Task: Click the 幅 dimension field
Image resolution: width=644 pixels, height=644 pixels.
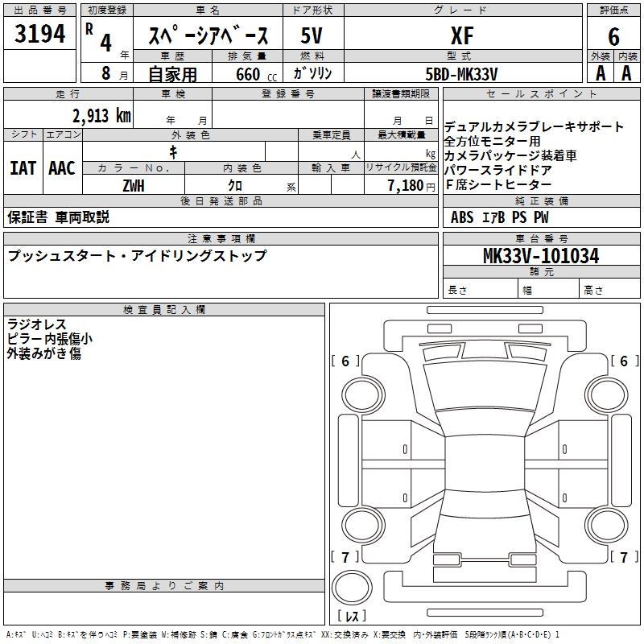Action: click(548, 290)
